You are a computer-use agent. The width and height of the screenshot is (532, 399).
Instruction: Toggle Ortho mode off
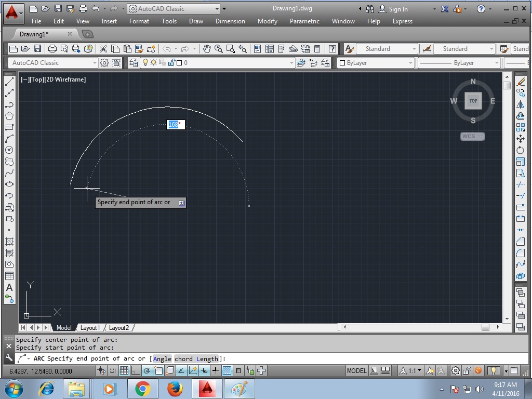[136, 370]
